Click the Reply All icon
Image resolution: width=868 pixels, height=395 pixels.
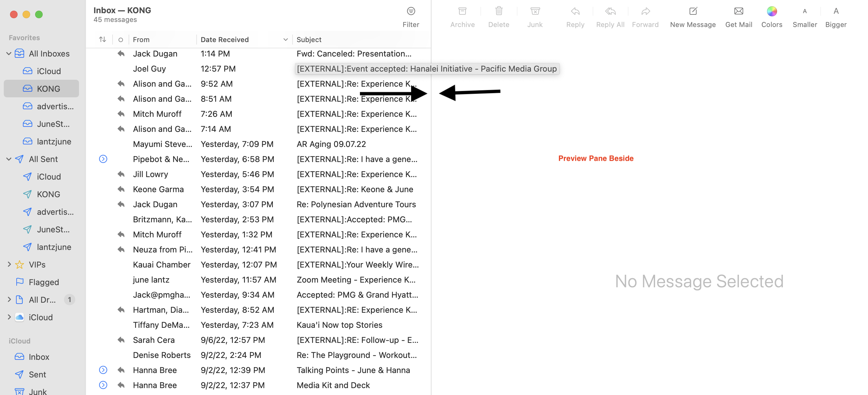click(610, 12)
